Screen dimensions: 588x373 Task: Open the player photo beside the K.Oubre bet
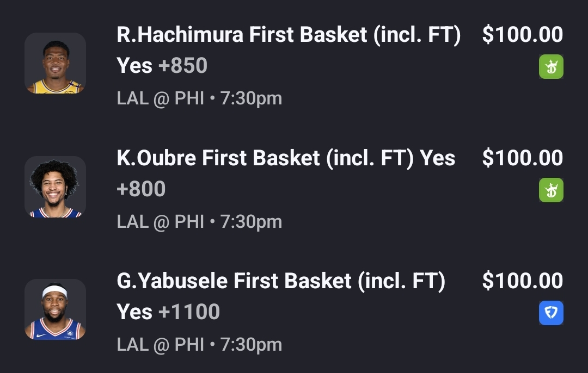(x=55, y=187)
